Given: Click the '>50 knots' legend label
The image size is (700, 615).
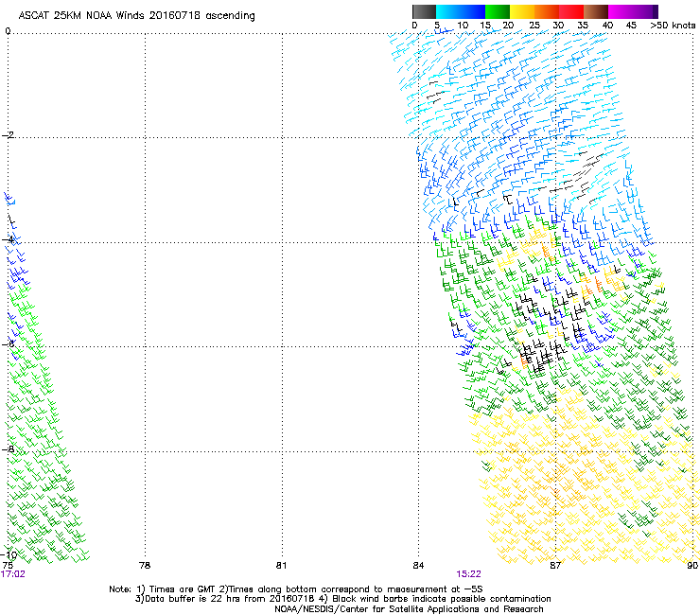Looking at the screenshot, I should (673, 26).
